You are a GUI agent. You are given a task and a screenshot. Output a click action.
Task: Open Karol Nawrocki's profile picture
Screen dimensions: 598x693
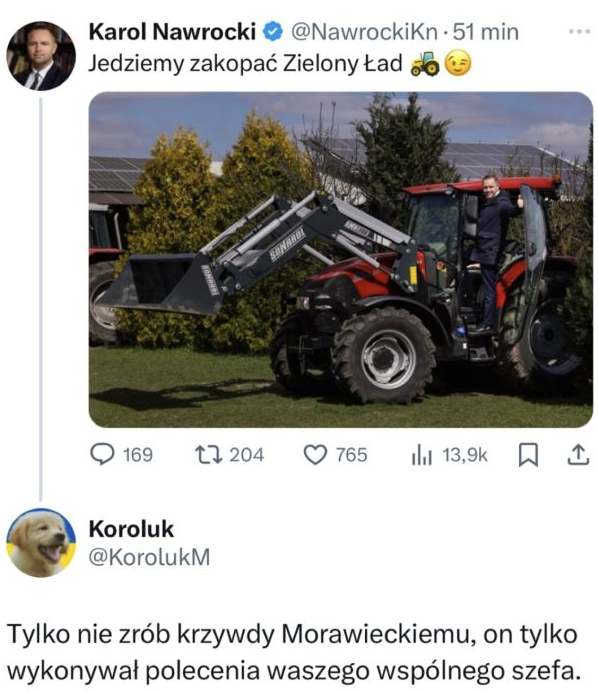[x=41, y=56]
